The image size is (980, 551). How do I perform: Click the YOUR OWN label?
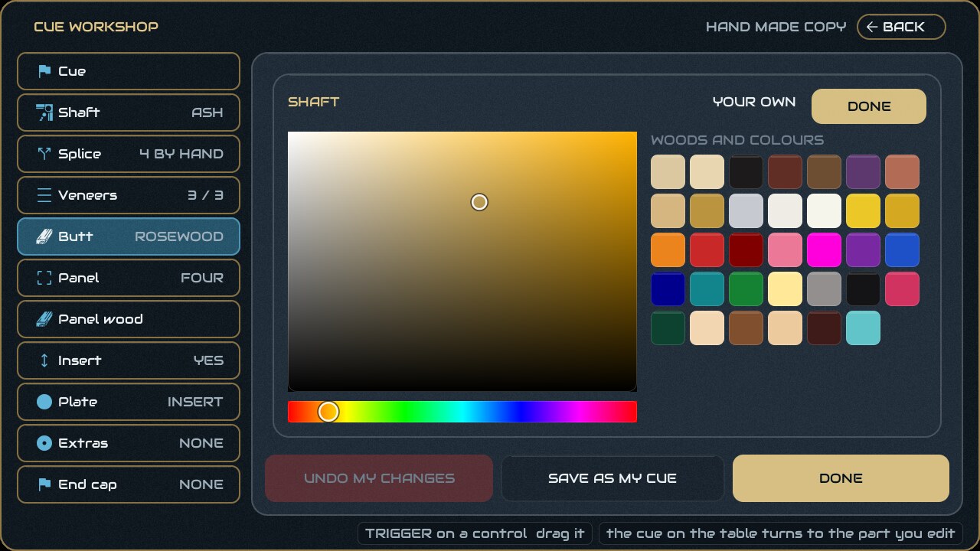pos(754,102)
